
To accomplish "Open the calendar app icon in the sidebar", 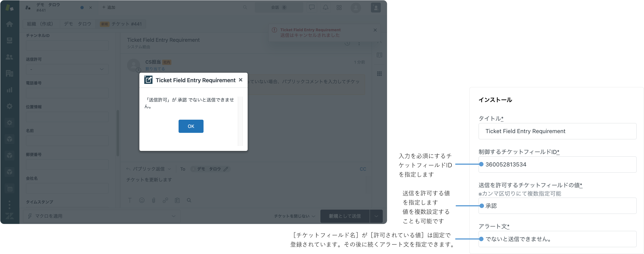I will 10,189.
